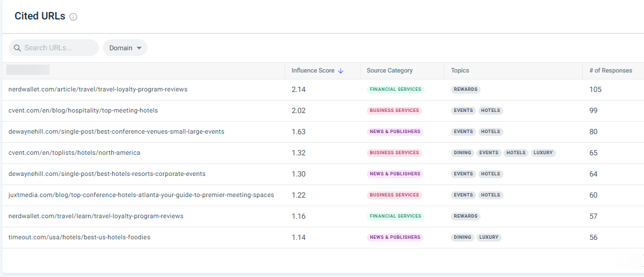
Task: Click News & Publishers tag in corporate-events row
Action: point(395,174)
